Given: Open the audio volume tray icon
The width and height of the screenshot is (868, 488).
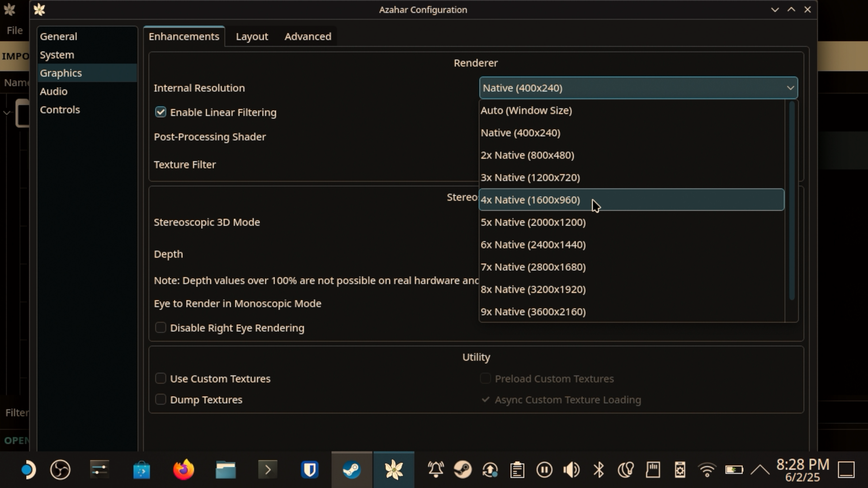Looking at the screenshot, I should pyautogui.click(x=571, y=470).
